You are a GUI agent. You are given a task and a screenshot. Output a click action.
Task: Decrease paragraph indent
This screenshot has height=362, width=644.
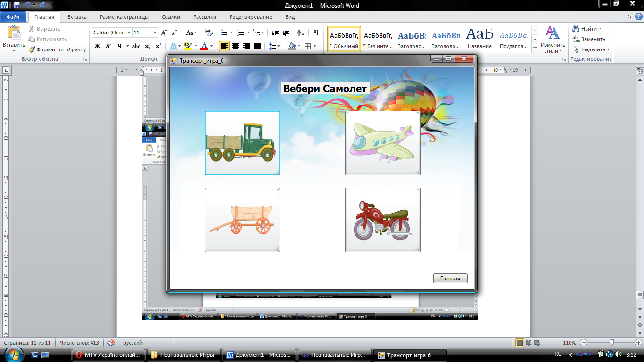pos(274,33)
